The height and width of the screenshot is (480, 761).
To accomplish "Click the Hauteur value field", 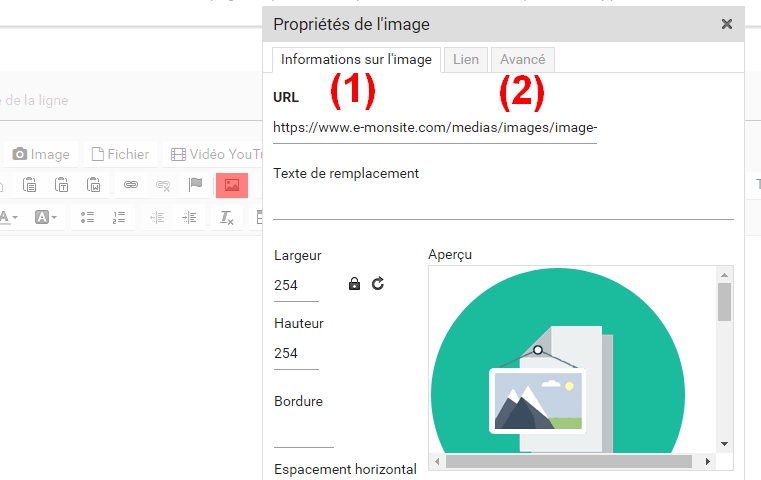I will coord(296,354).
